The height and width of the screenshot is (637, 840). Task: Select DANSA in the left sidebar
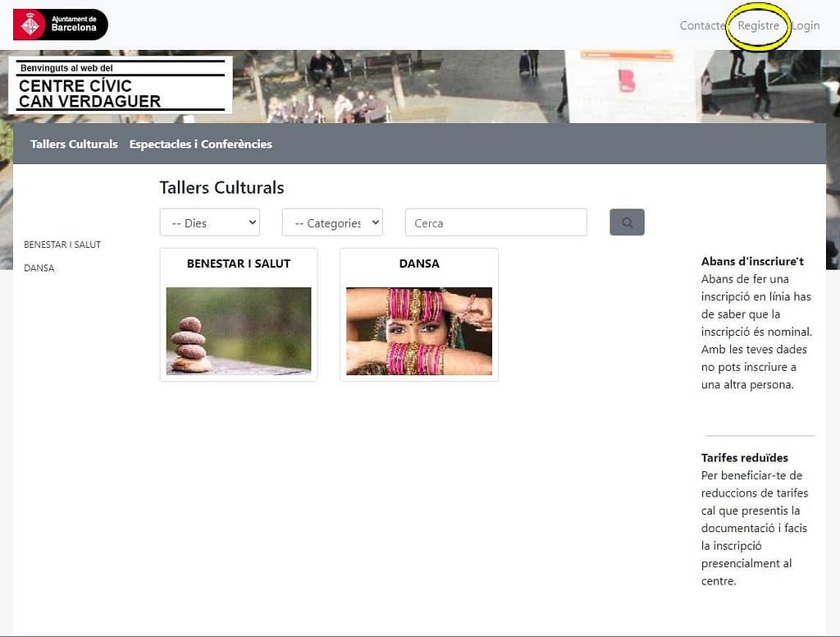[39, 268]
